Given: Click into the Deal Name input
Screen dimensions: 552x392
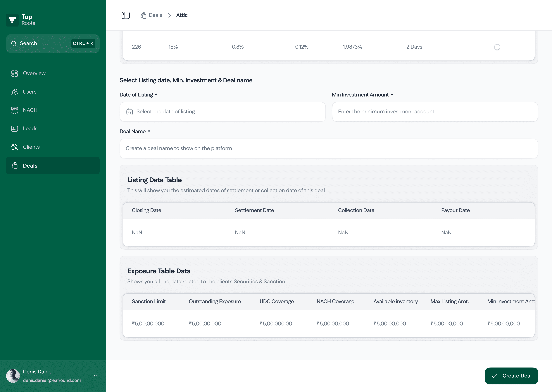Looking at the screenshot, I should (329, 148).
